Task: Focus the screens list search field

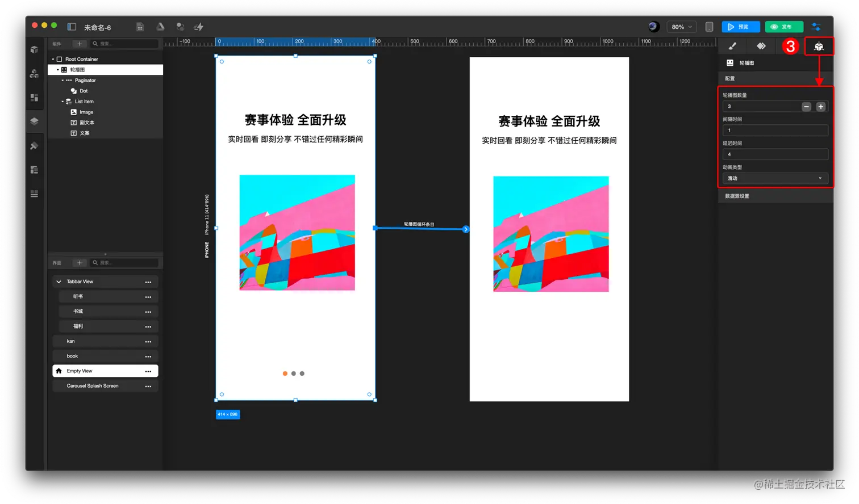Action: [x=124, y=263]
